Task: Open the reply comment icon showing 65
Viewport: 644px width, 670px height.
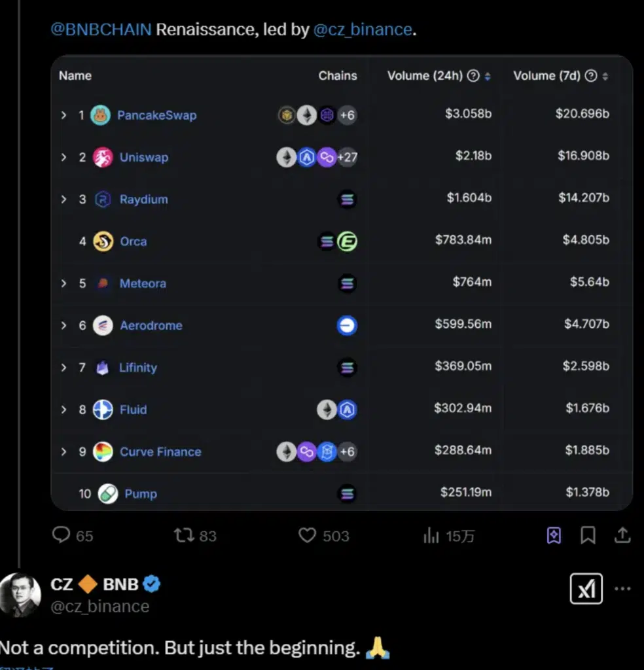Action: 61,535
